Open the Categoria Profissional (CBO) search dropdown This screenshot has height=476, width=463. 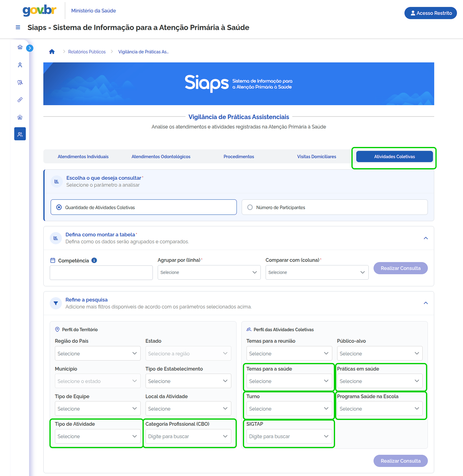click(188, 436)
